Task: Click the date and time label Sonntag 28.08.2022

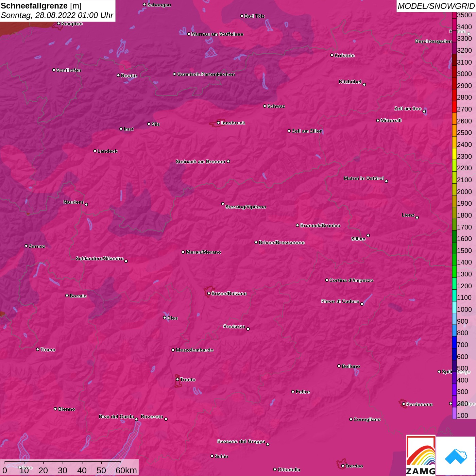Action: coord(57,15)
